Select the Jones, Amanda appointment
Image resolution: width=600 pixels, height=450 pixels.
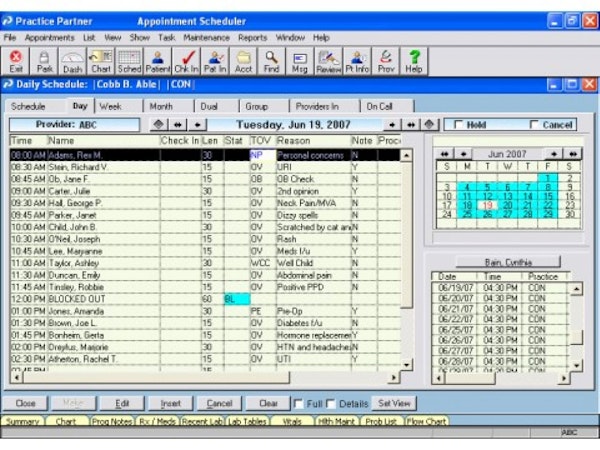tap(205, 311)
